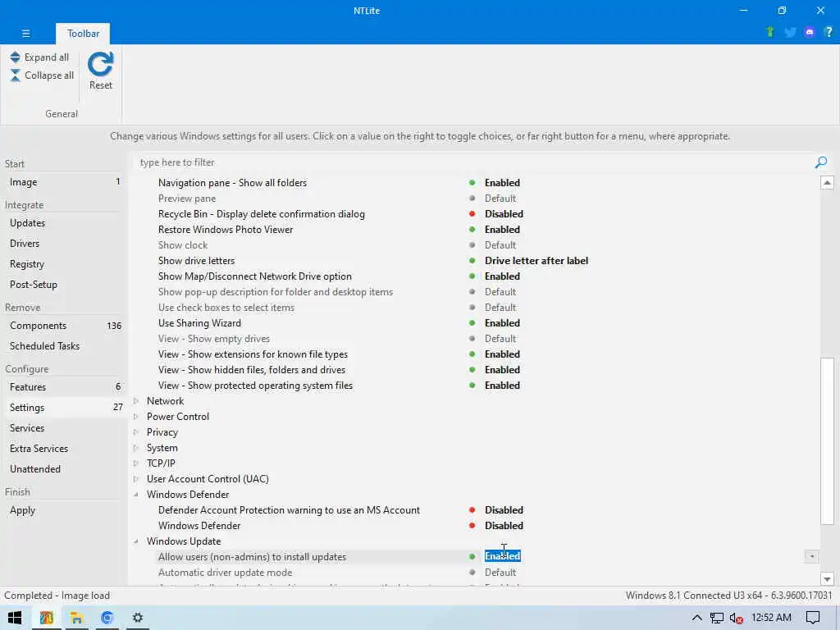Expand the System node
The image size is (840, 630).
point(136,448)
